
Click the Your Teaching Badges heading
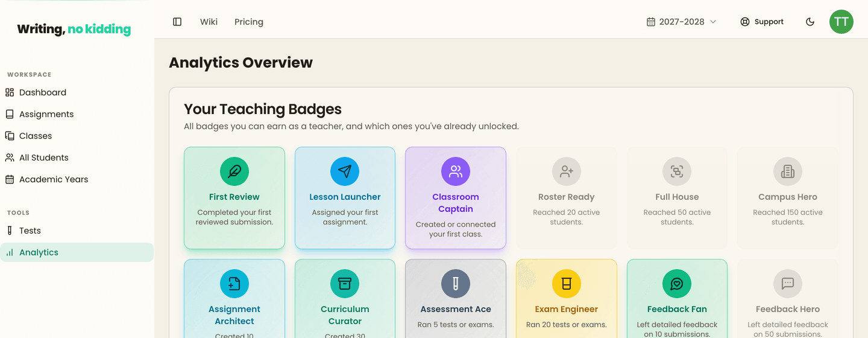263,109
